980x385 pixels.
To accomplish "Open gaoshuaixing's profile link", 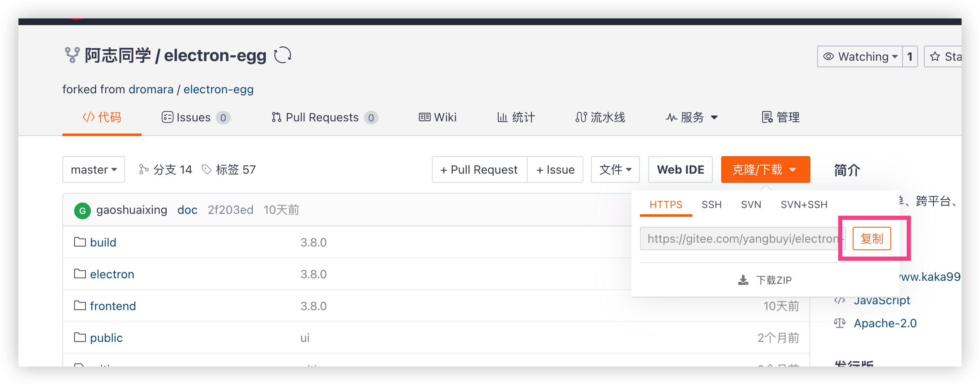I will coord(132,210).
